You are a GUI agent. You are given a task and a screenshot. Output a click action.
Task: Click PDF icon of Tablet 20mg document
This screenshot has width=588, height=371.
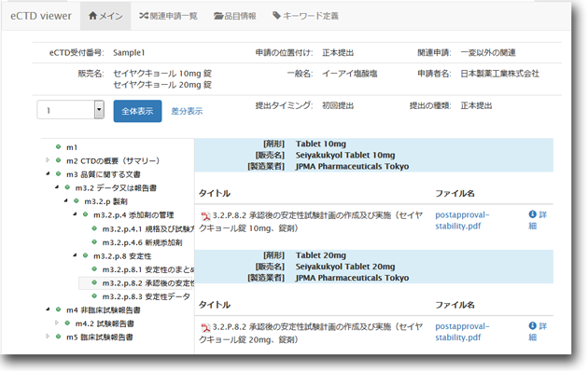click(205, 328)
